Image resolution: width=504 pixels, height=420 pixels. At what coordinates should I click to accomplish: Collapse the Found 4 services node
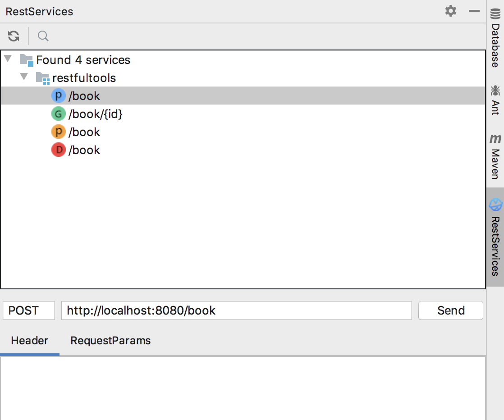pyautogui.click(x=8, y=59)
